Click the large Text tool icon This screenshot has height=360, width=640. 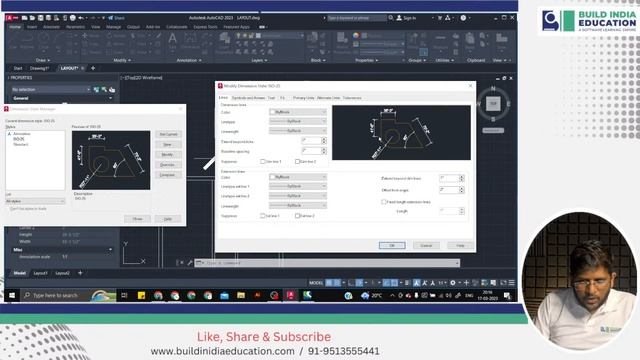173,39
